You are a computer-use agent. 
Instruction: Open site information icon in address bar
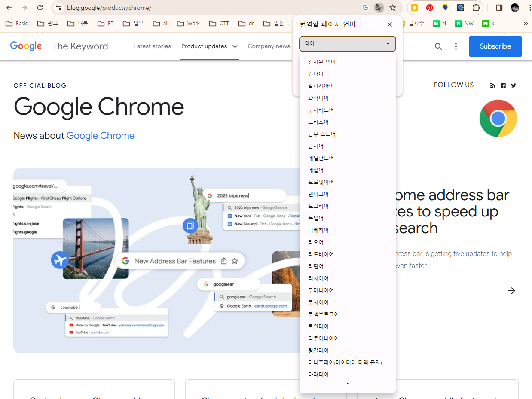[59, 8]
